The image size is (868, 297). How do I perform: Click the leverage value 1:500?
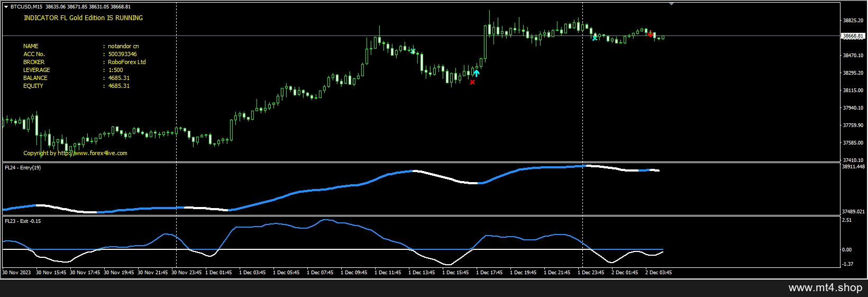pos(115,70)
